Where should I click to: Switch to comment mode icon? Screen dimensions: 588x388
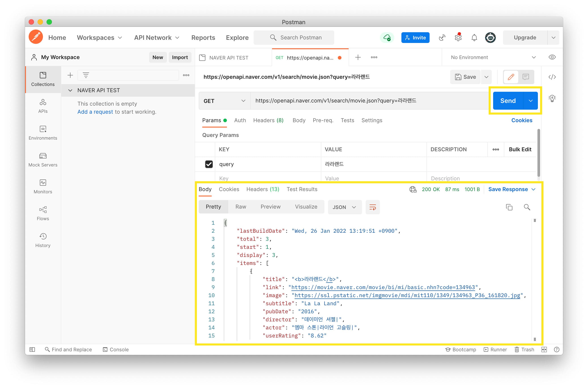click(525, 77)
